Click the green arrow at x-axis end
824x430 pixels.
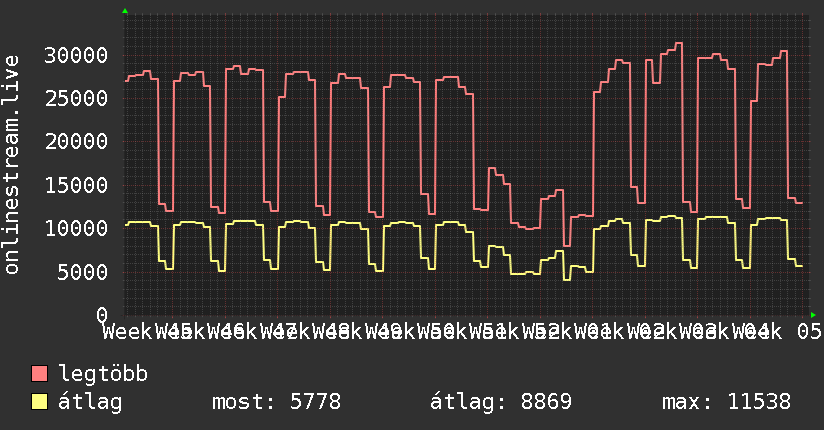coord(813,315)
